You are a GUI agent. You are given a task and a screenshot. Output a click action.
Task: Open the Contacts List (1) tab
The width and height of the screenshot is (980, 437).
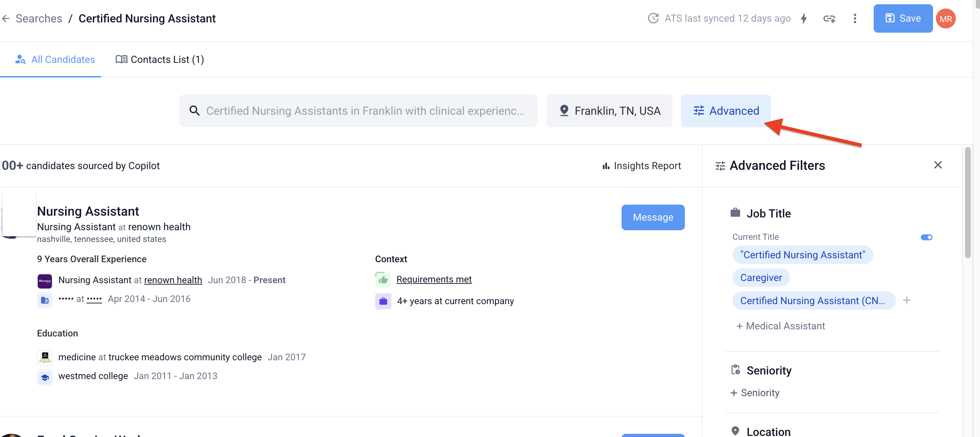pos(160,60)
